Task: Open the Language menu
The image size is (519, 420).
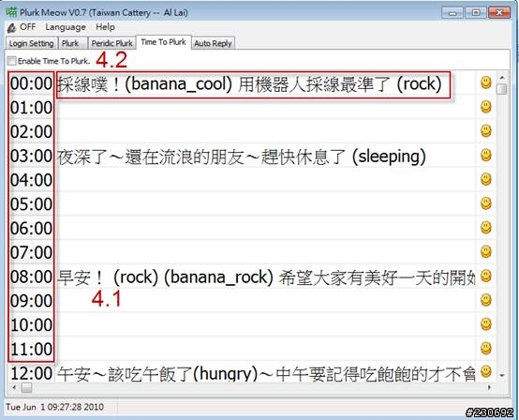Action: [66, 27]
